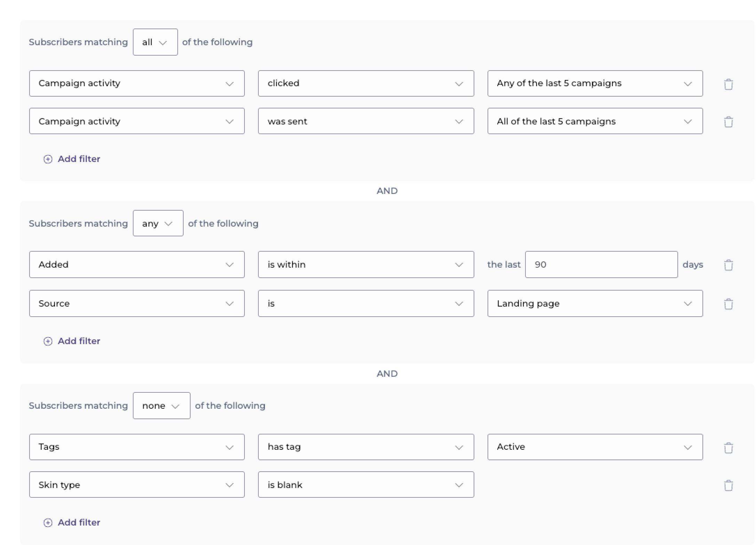
Task: Click plus icon in third group's Add filter
Action: 48,523
